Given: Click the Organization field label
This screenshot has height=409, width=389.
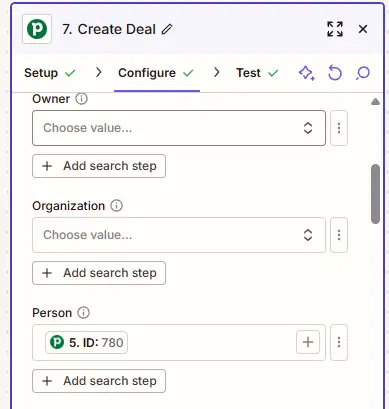Looking at the screenshot, I should [x=68, y=206].
